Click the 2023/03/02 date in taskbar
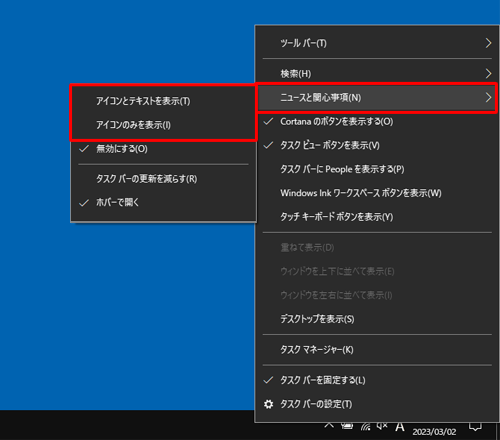This screenshot has height=440, width=500. tap(434, 432)
